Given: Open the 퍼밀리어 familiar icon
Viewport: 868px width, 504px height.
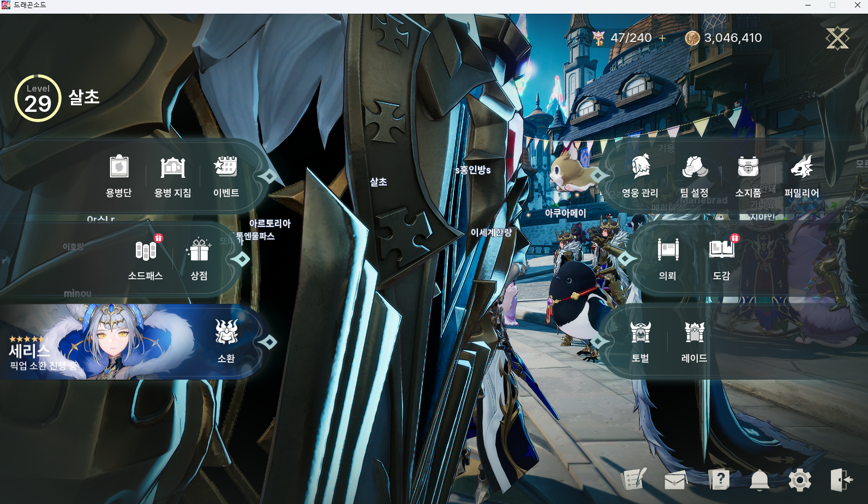Looking at the screenshot, I should (x=801, y=168).
